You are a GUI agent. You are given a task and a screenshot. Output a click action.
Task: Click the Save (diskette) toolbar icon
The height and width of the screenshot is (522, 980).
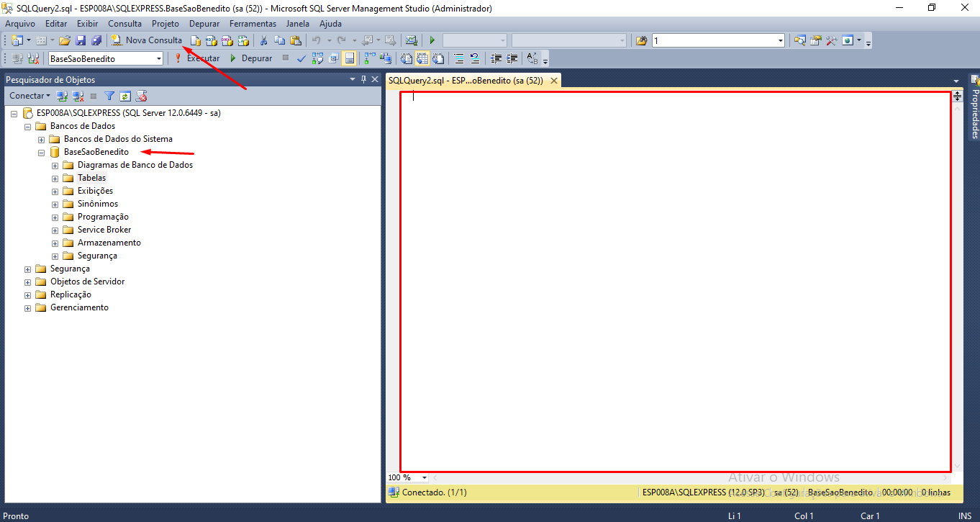coord(81,40)
